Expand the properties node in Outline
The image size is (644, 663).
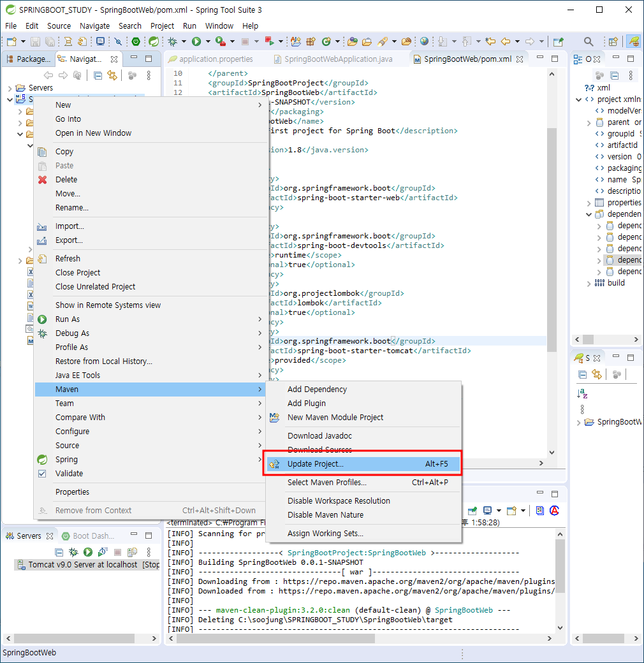pos(589,203)
